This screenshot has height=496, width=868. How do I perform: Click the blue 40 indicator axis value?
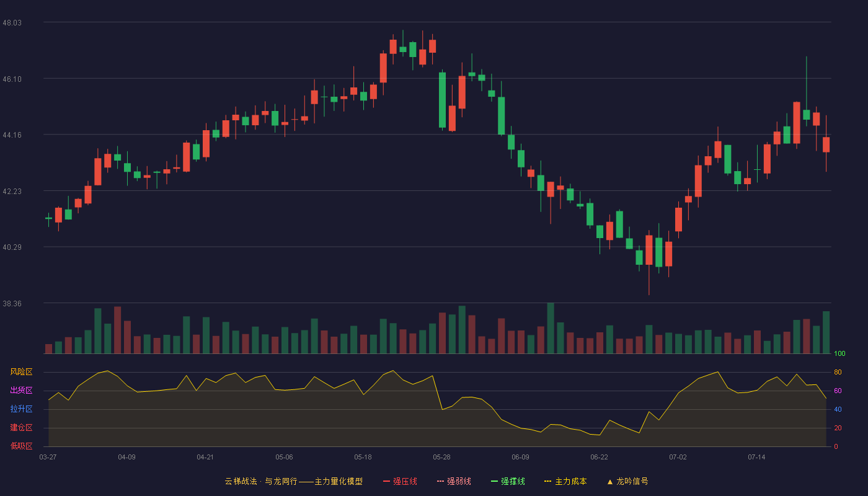tap(838, 409)
